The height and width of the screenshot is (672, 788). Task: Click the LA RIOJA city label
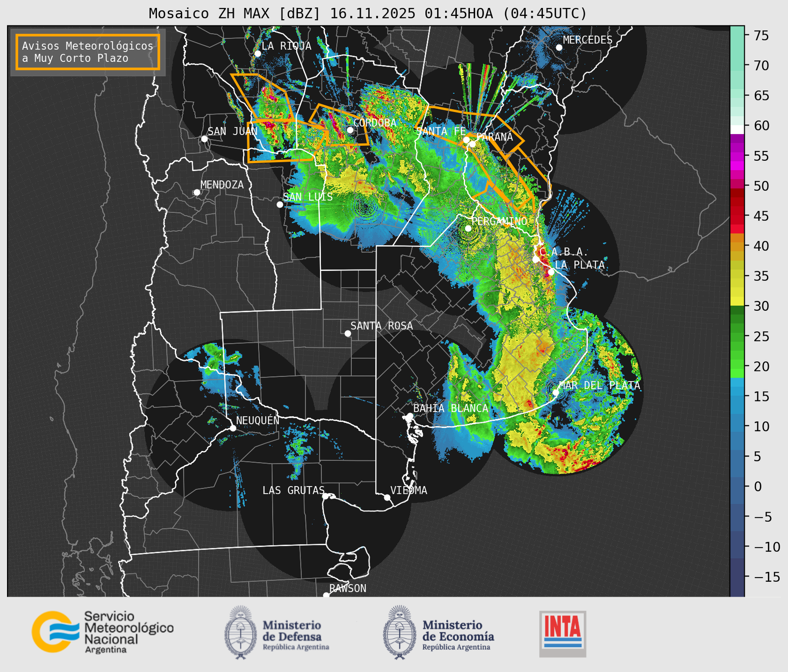[x=286, y=46]
